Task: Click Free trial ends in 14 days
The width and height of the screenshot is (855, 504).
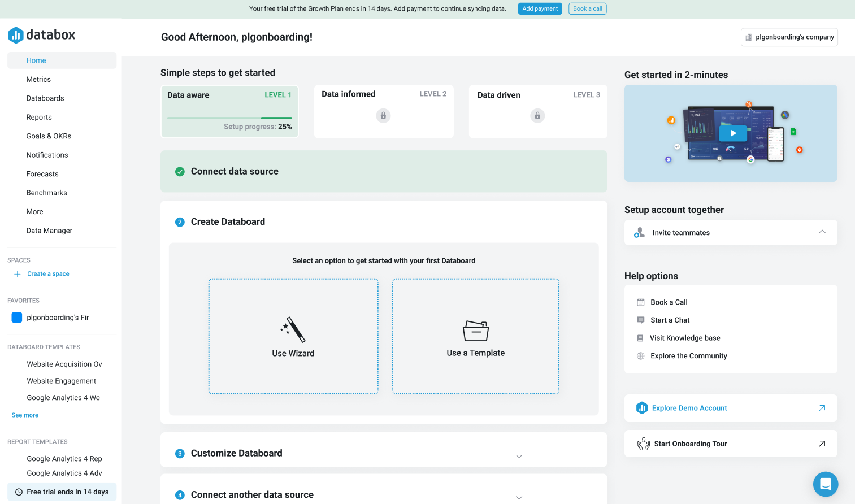Action: [x=62, y=492]
